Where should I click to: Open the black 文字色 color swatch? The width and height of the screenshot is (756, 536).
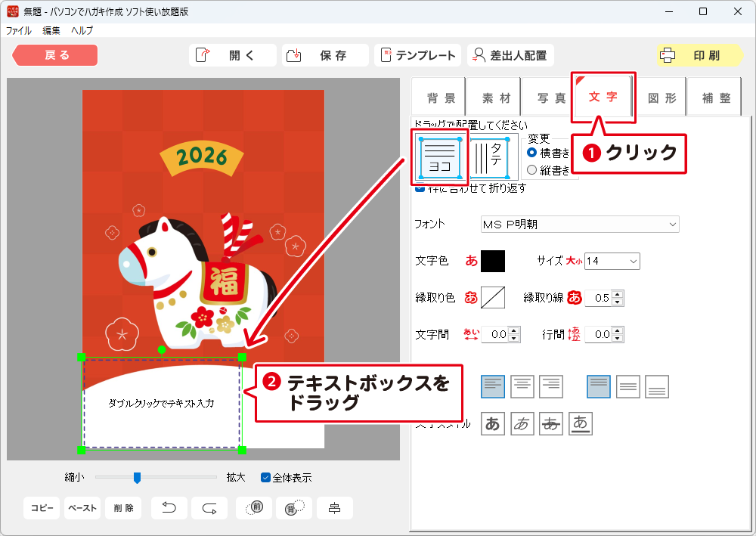[x=493, y=261]
